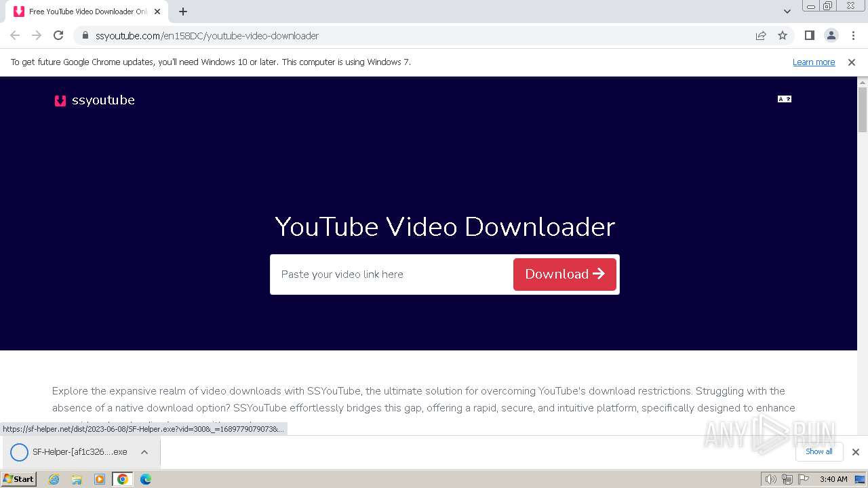Screen dimensions: 868x488
Task: Open Microsoft Edge from taskbar
Action: (146, 479)
